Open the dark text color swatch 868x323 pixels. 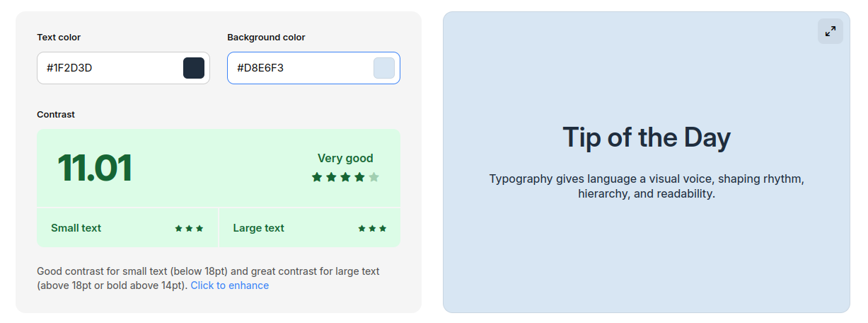pos(194,68)
